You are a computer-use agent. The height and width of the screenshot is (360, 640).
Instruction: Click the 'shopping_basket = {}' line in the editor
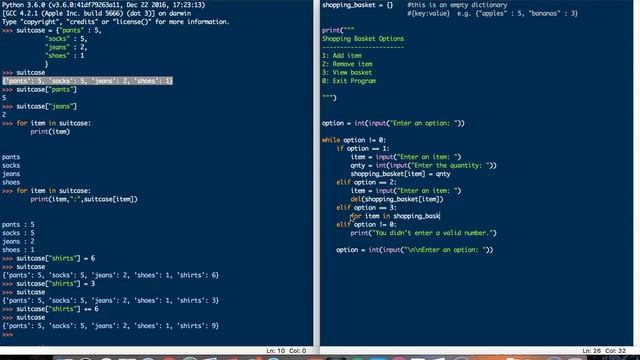(358, 5)
